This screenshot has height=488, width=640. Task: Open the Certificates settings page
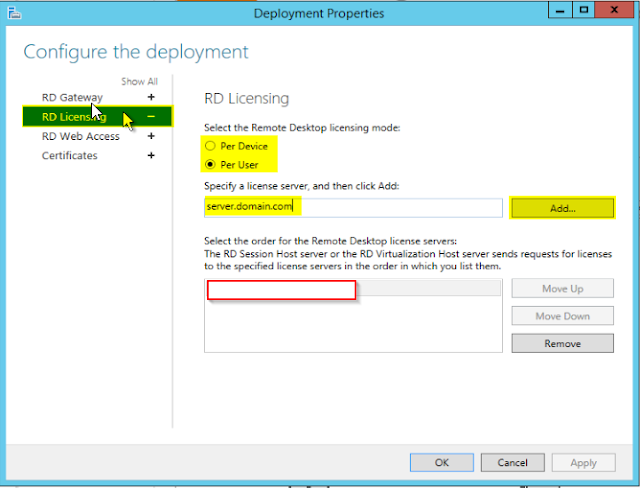(70, 155)
